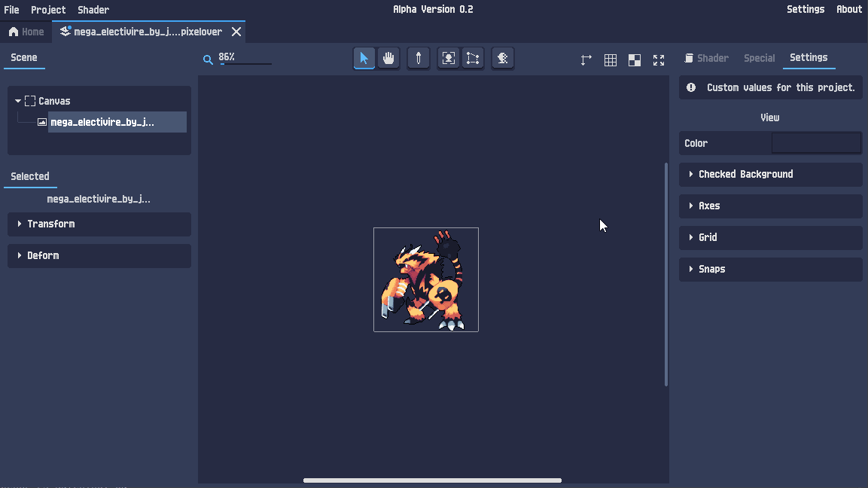The width and height of the screenshot is (868, 488).
Task: Open the File menu
Action: pyautogui.click(x=11, y=10)
